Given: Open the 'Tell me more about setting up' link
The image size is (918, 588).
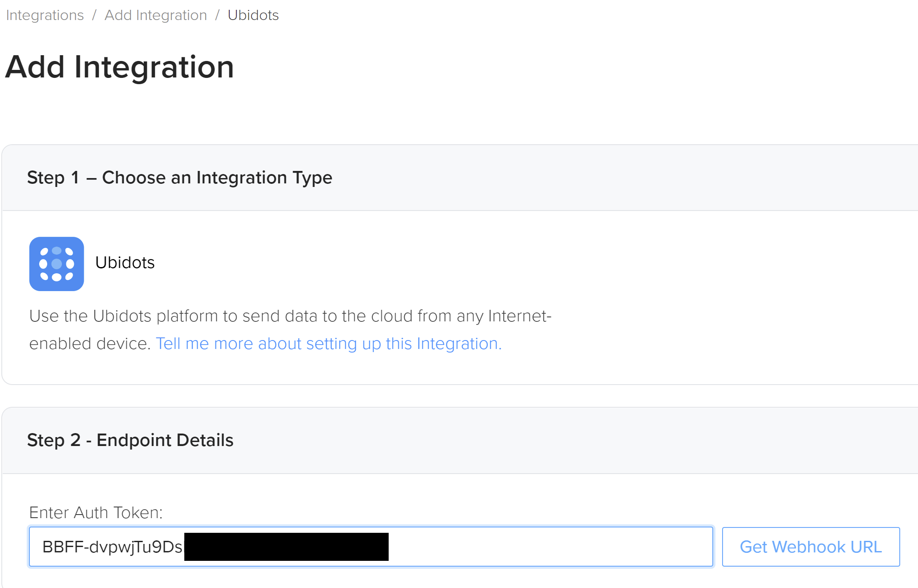Looking at the screenshot, I should pos(329,344).
